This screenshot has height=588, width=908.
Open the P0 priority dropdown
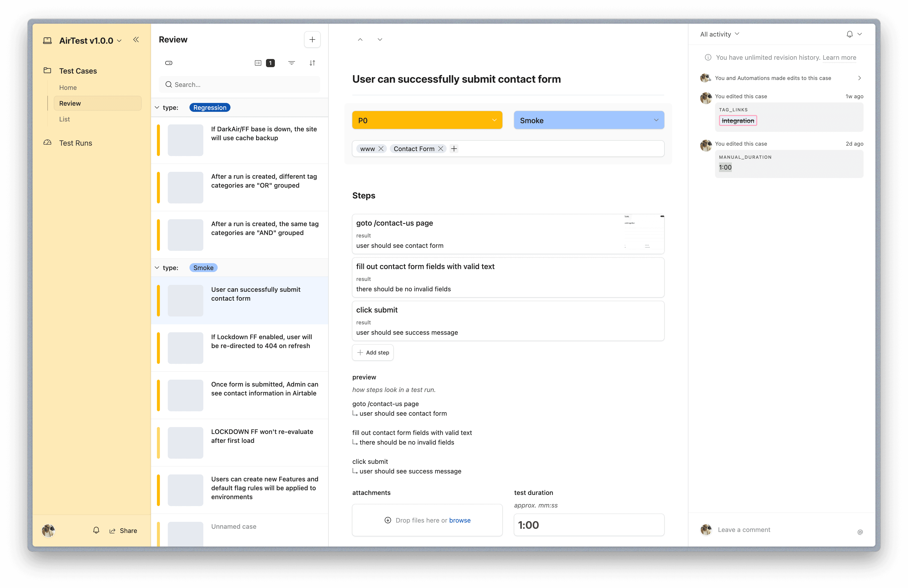(427, 120)
